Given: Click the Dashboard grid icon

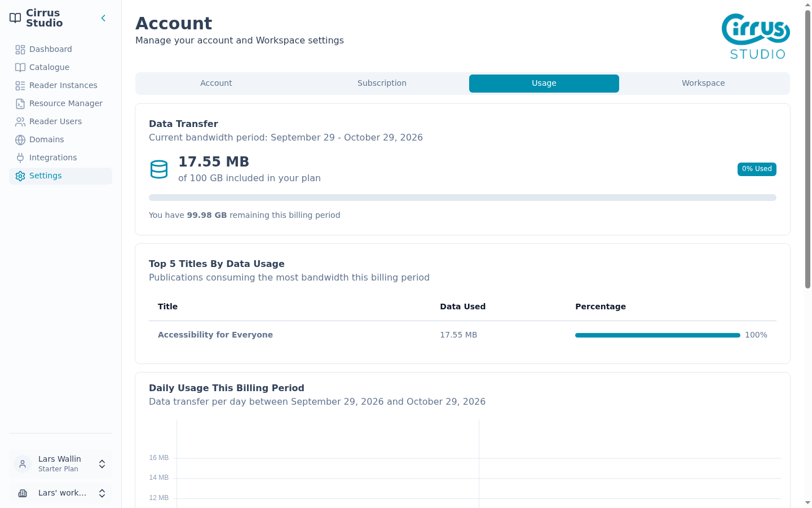Looking at the screenshot, I should pyautogui.click(x=20, y=50).
